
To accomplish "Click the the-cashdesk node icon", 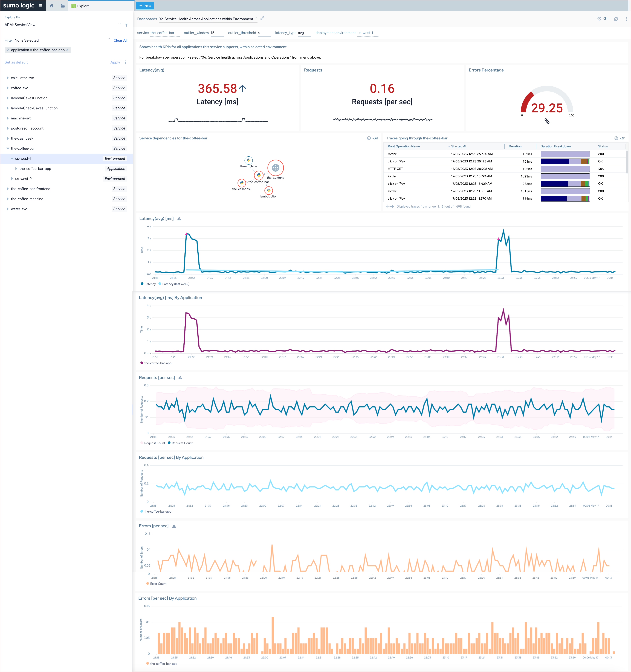I will 242,183.
